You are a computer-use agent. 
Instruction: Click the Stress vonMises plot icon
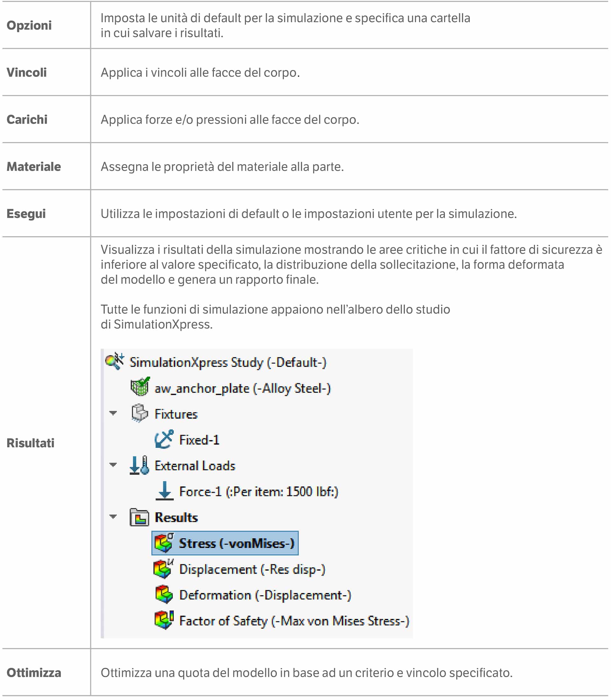coord(164,543)
